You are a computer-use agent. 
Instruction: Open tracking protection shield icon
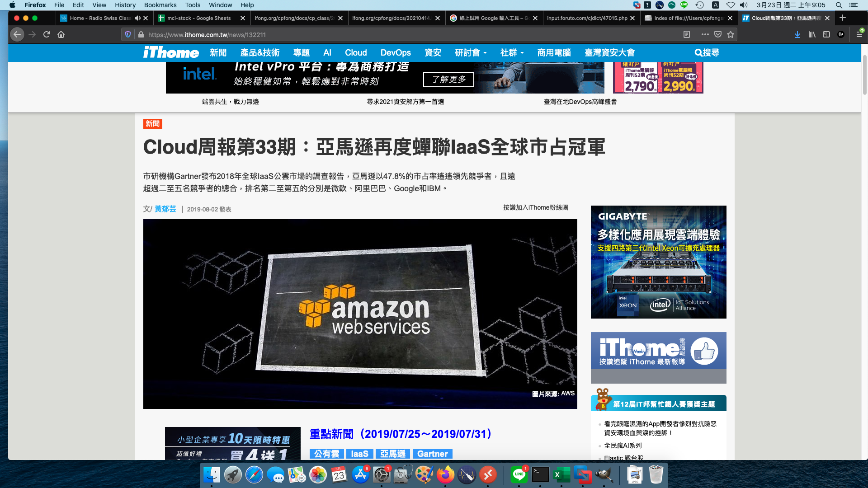pos(128,34)
